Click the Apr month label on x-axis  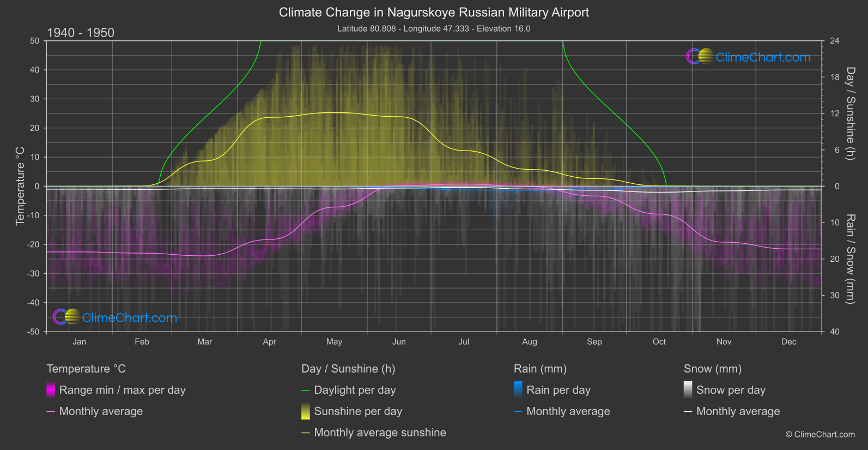270,341
